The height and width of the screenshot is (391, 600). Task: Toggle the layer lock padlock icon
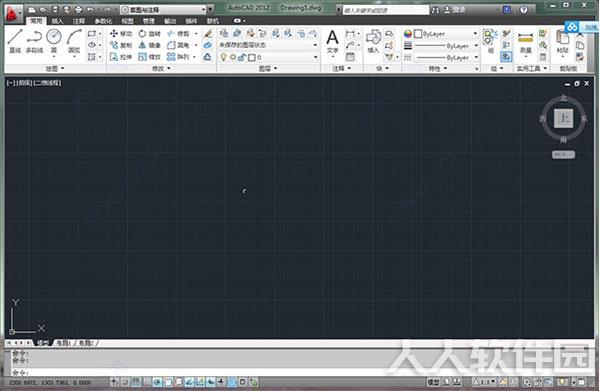point(242,57)
